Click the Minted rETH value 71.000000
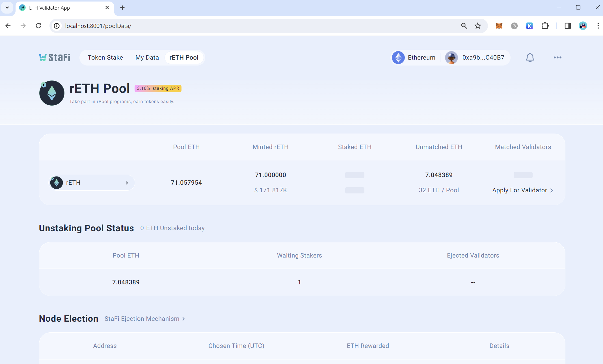 pos(271,175)
